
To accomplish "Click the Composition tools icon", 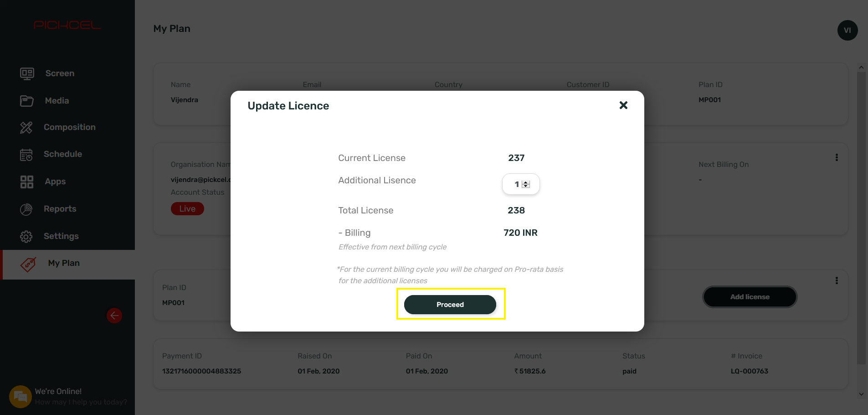I will point(26,127).
